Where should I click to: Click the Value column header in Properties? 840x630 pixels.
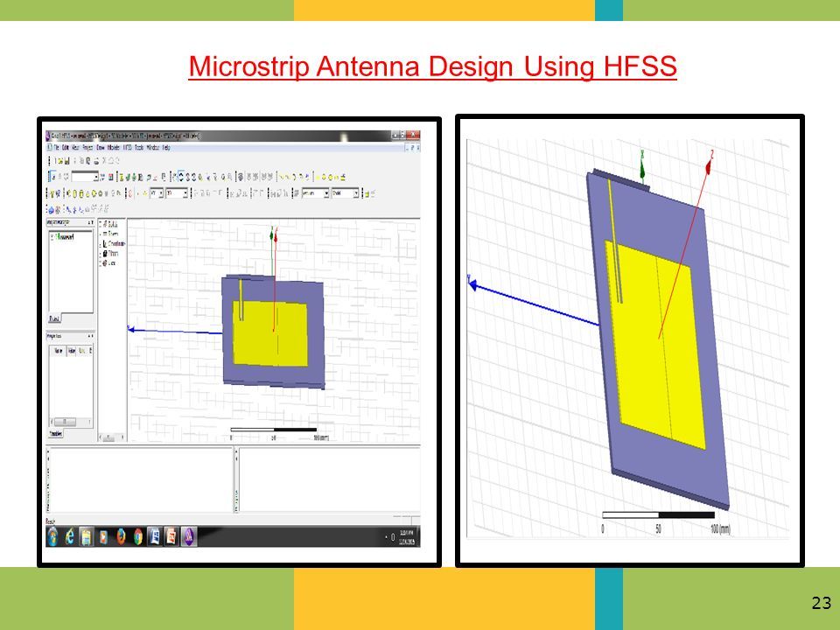coord(71,350)
